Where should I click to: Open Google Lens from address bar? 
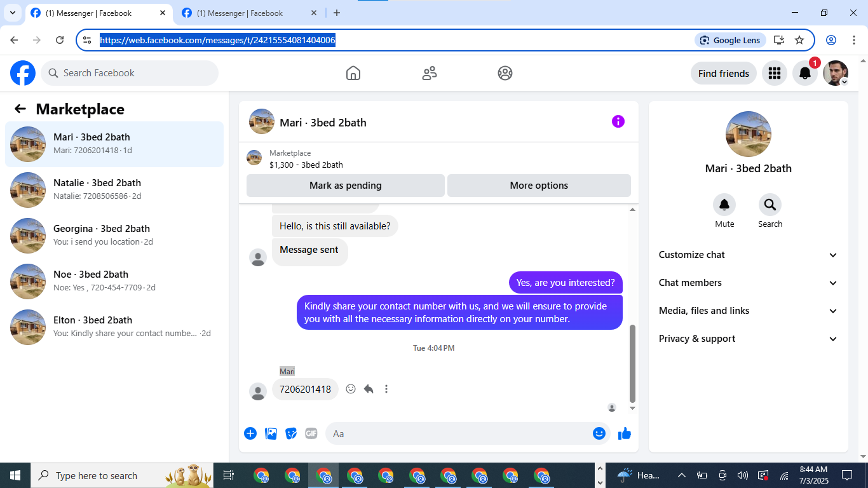pos(731,40)
